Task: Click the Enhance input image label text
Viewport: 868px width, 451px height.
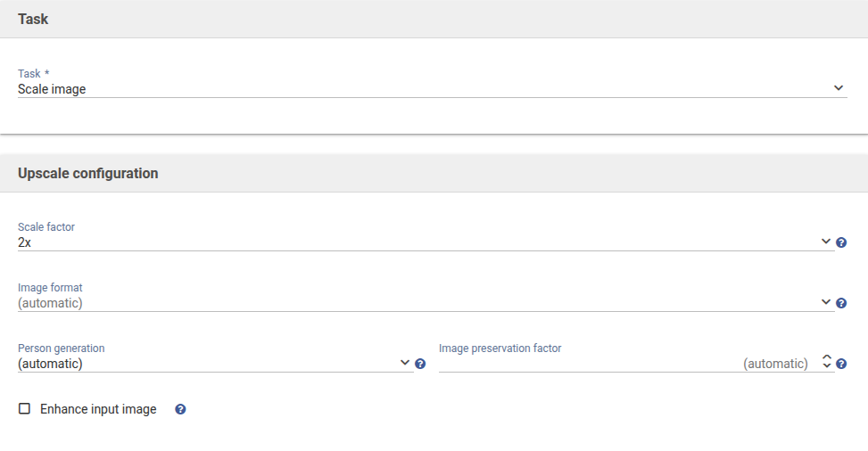Action: 98,410
